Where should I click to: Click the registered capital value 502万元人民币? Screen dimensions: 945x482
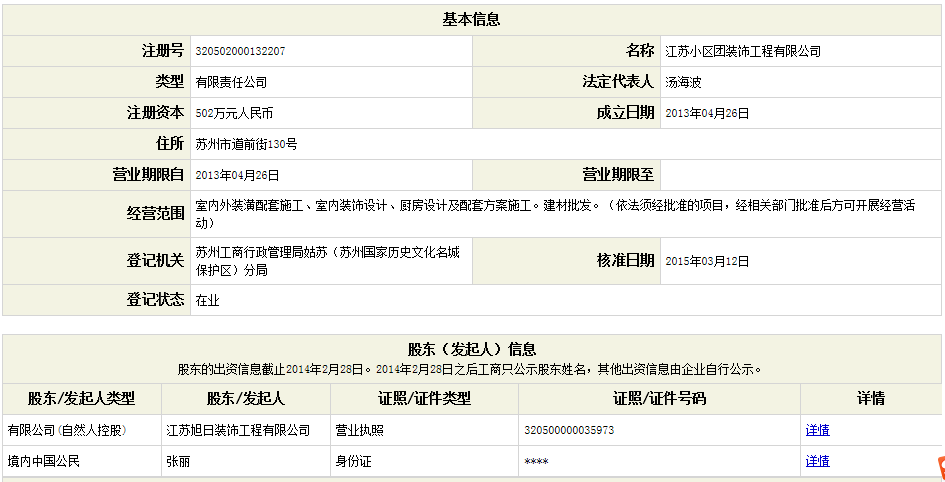(234, 114)
